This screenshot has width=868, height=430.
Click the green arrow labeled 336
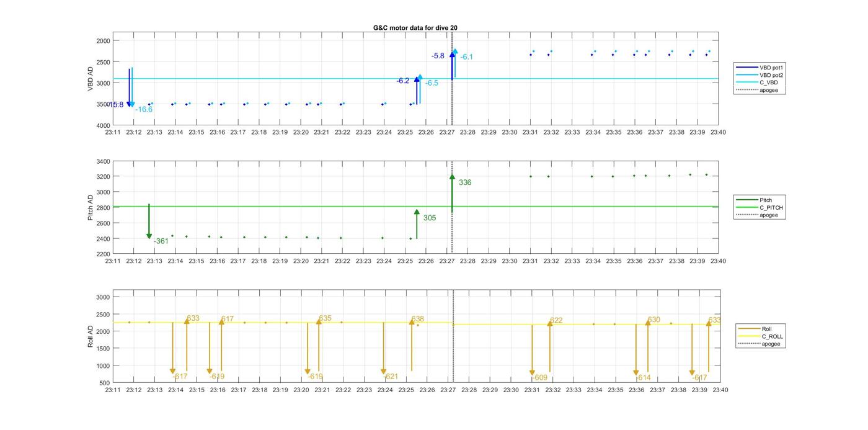452,194
